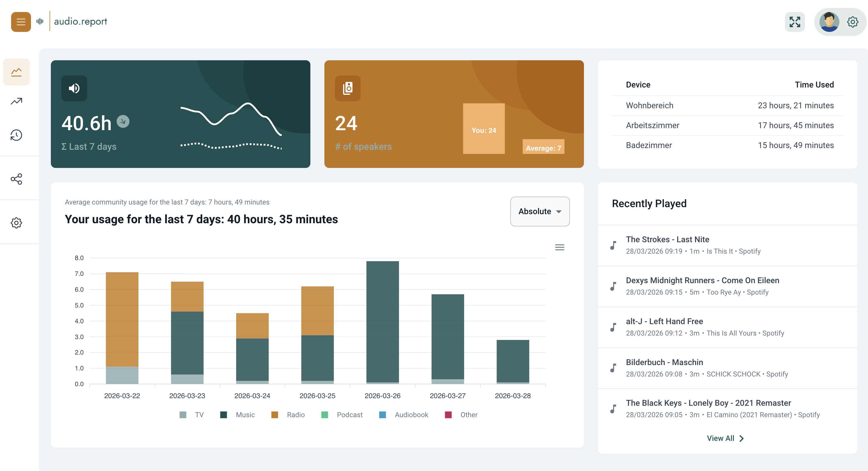This screenshot has height=471, width=868.
Task: Click the speaker device icon on orange card
Action: [x=348, y=88]
